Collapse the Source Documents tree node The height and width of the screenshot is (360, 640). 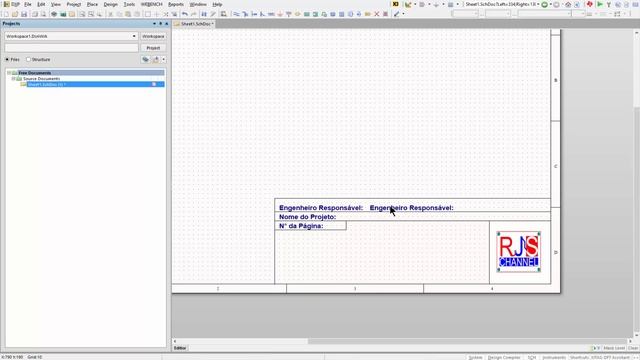point(13,78)
